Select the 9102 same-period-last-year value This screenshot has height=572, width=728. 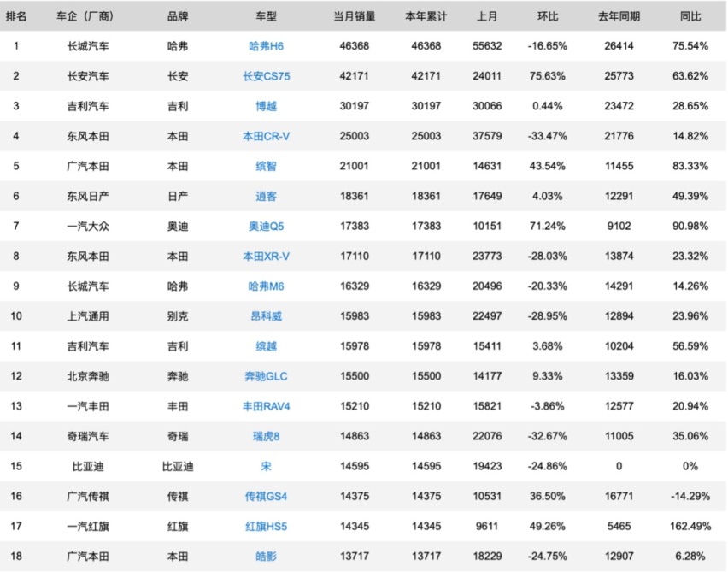pos(619,227)
